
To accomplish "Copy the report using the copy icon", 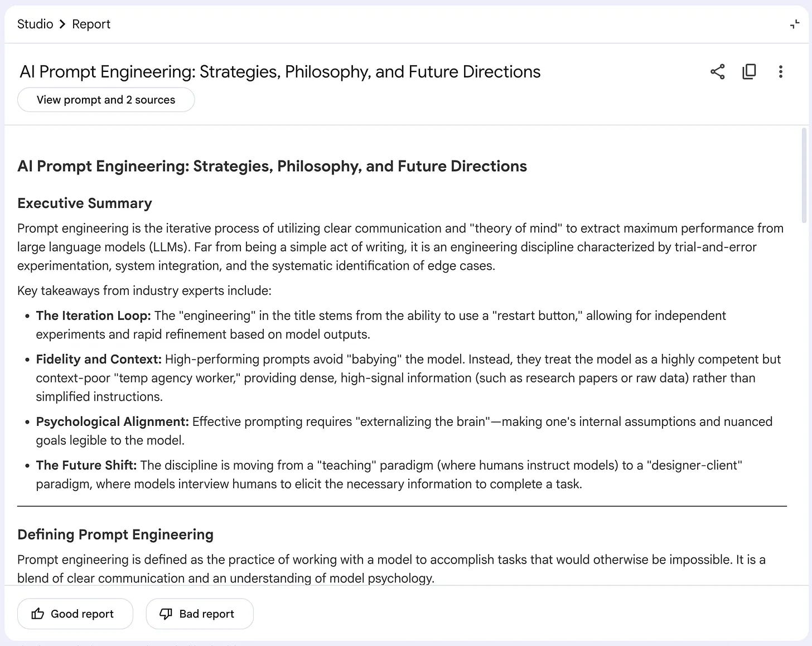I will pyautogui.click(x=749, y=72).
